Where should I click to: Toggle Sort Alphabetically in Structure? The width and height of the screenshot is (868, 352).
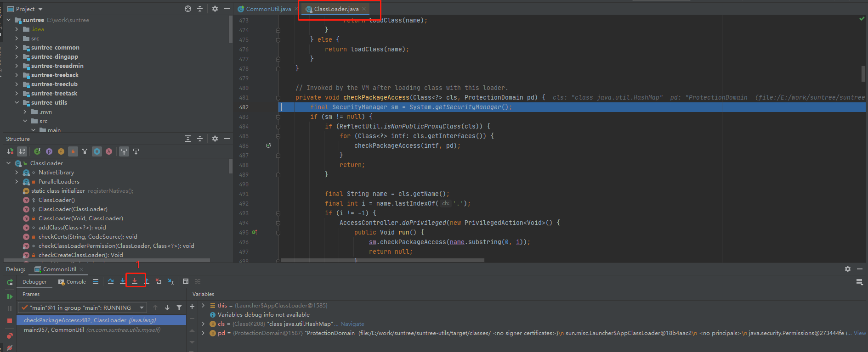(x=22, y=151)
